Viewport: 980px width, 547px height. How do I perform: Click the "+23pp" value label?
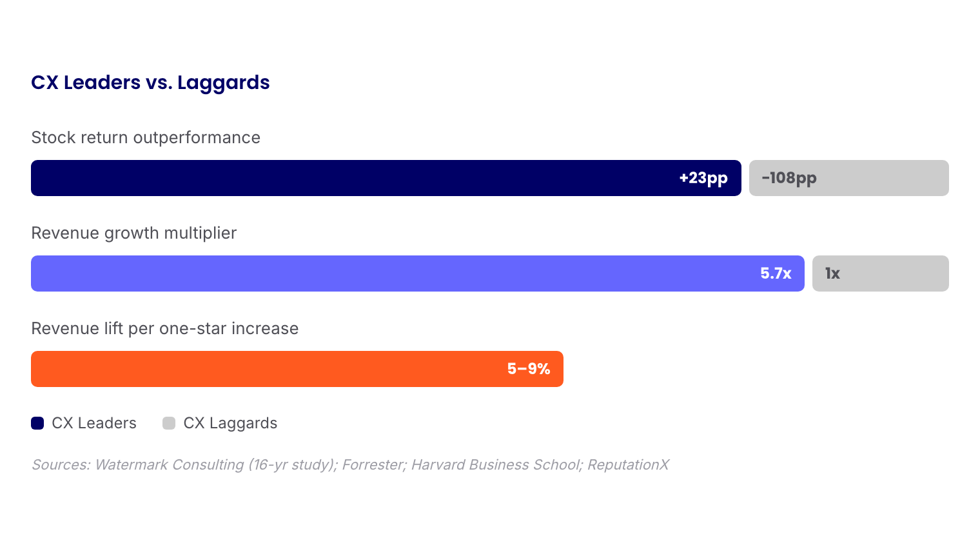[x=703, y=178]
